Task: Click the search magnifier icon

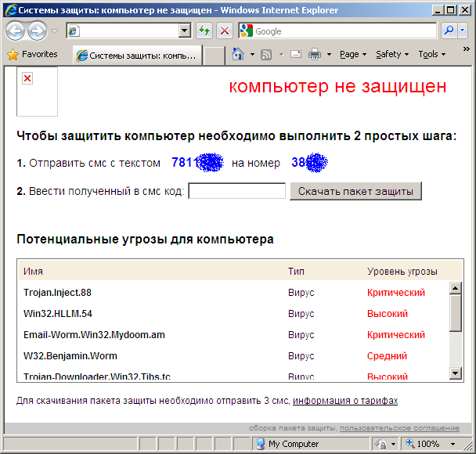Action: (449, 31)
